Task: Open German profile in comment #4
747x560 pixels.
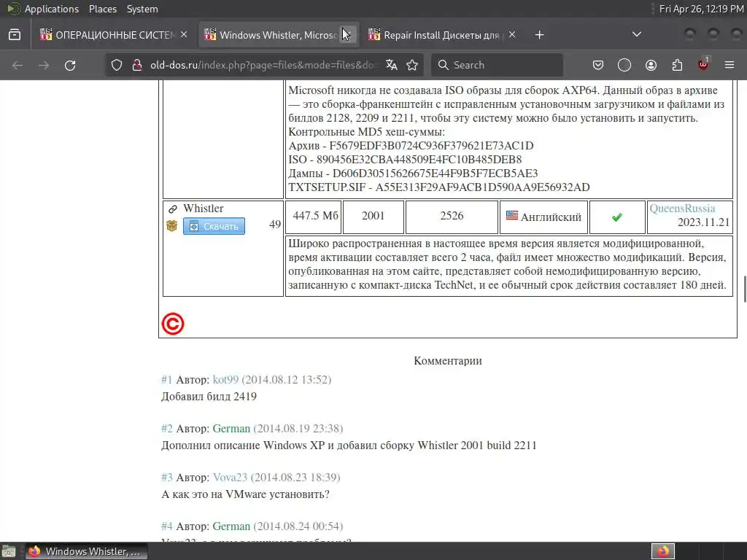Action: click(x=231, y=526)
